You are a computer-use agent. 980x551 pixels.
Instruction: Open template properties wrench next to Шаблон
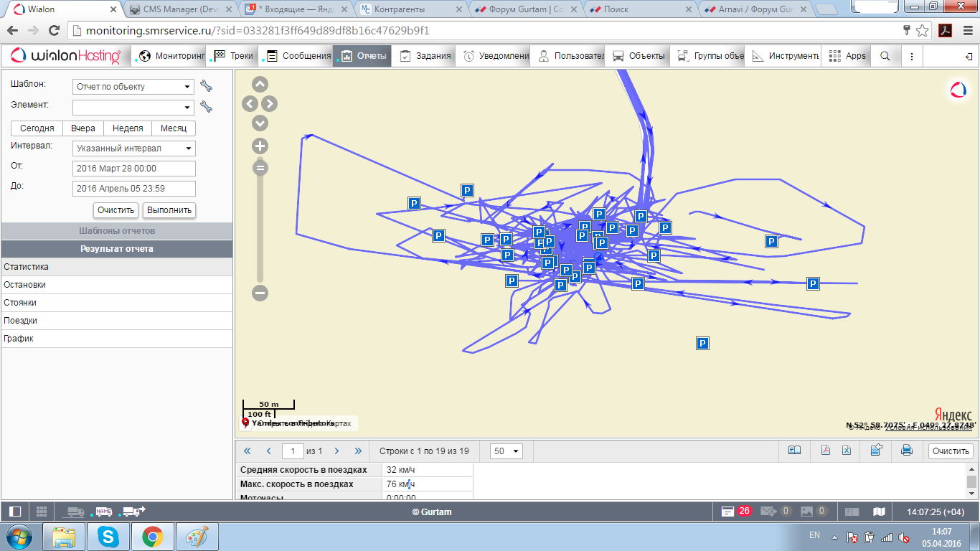click(x=207, y=87)
